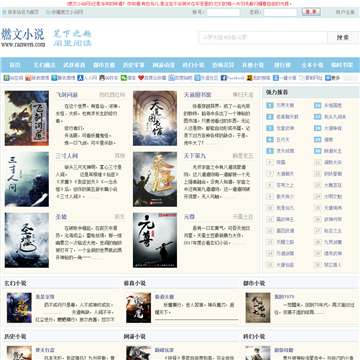Click the 搜索 search button
This screenshot has width=360, height=360.
[x=343, y=38]
